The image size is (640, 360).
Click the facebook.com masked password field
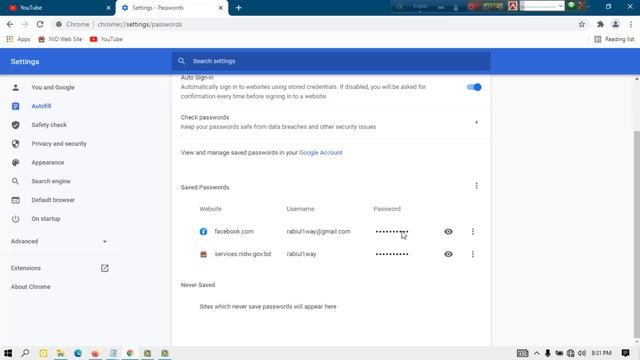pos(392,231)
